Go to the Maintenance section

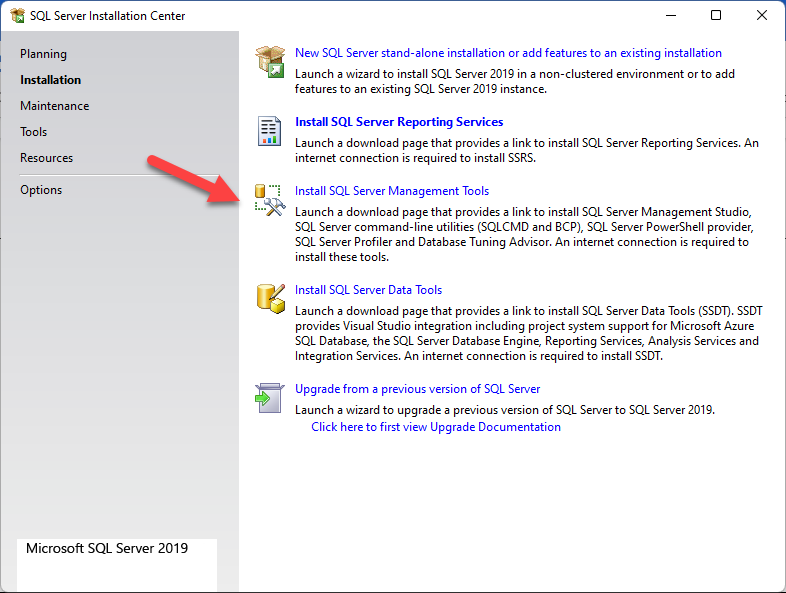[x=55, y=106]
